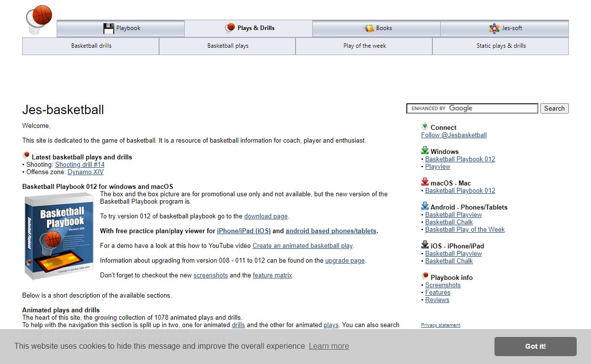Open the Jes-soft tab
Screen dimensions: 591x364
coord(504,28)
